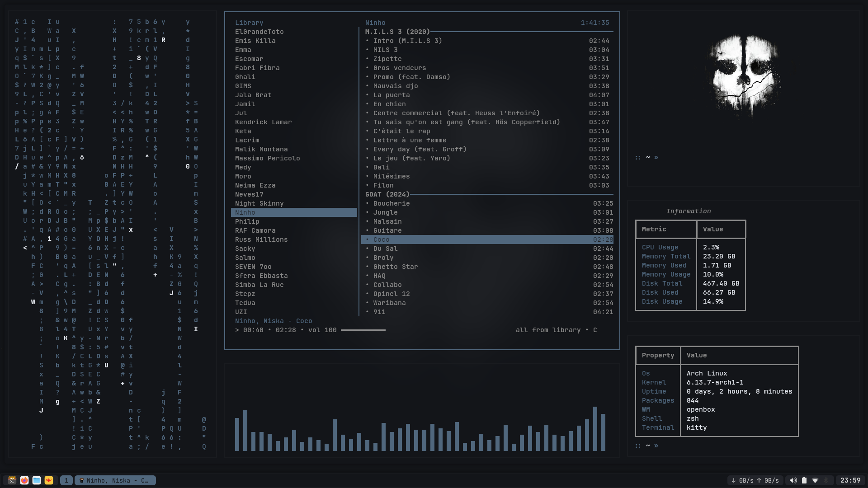The height and width of the screenshot is (488, 868).
Task: Select artist SEVEN 7oo
Action: click(253, 267)
